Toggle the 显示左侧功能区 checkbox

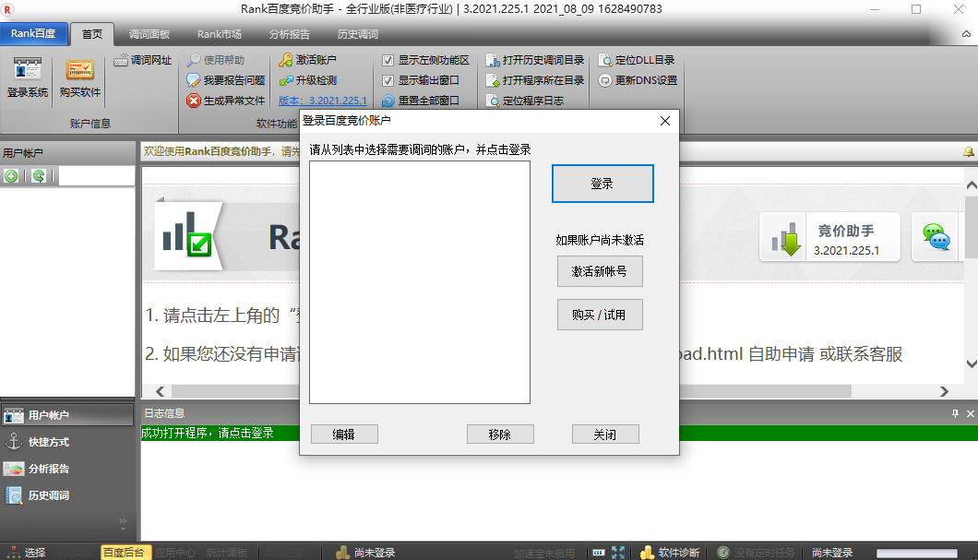pyautogui.click(x=388, y=59)
